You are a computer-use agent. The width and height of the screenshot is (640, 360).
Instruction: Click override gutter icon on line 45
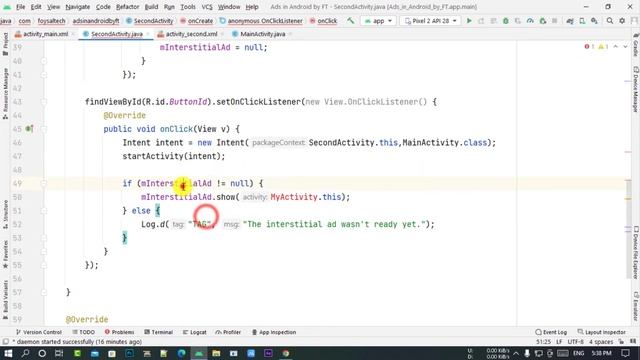pos(29,129)
